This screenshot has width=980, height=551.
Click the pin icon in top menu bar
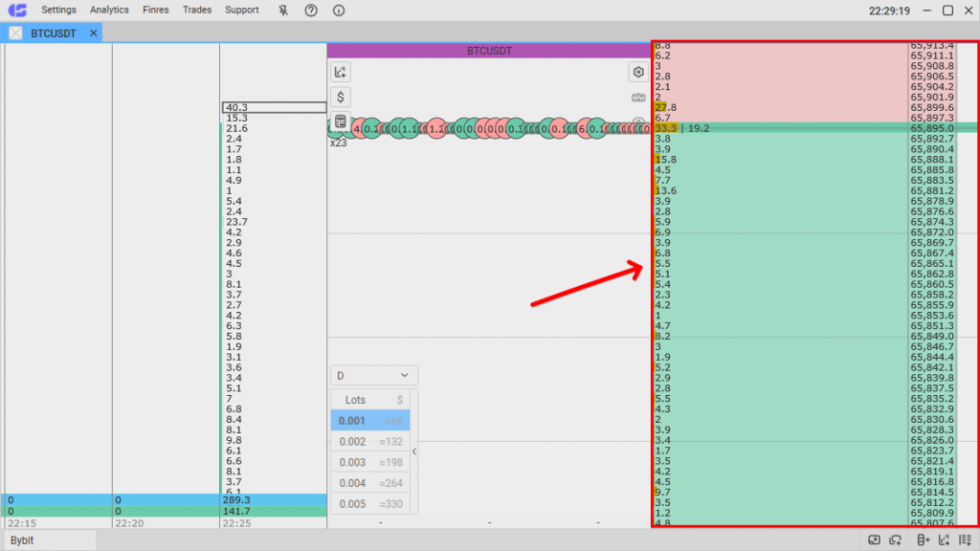pos(283,10)
